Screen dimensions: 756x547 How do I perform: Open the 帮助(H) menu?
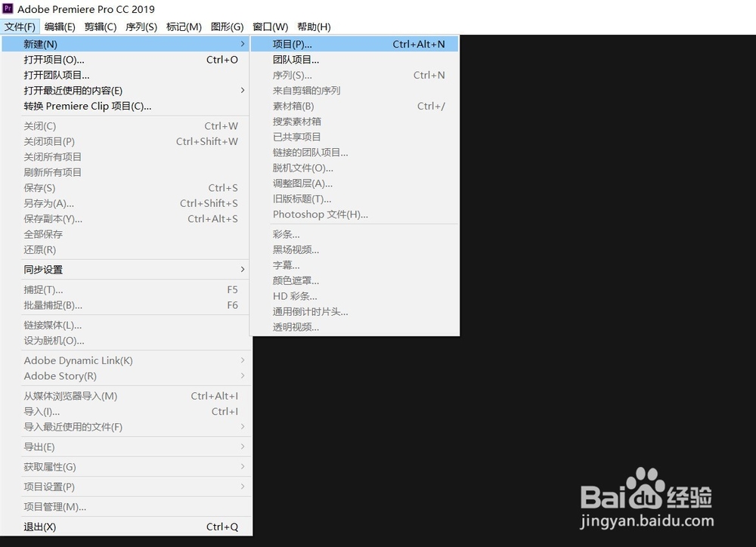click(314, 27)
